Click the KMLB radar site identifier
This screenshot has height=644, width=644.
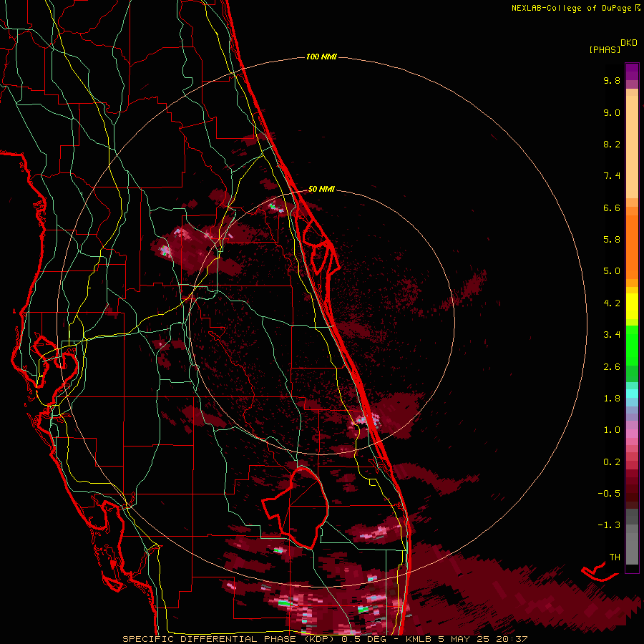point(418,639)
